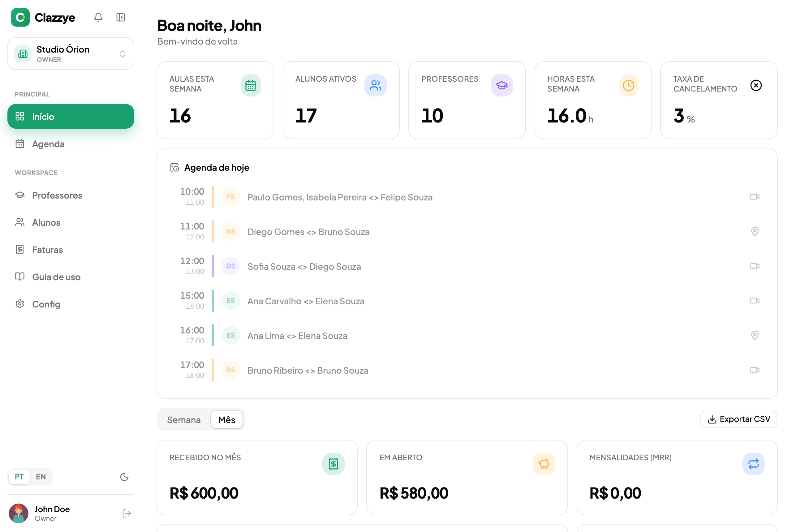This screenshot has width=792, height=532.
Task: Switch language to PT
Action: [x=19, y=477]
